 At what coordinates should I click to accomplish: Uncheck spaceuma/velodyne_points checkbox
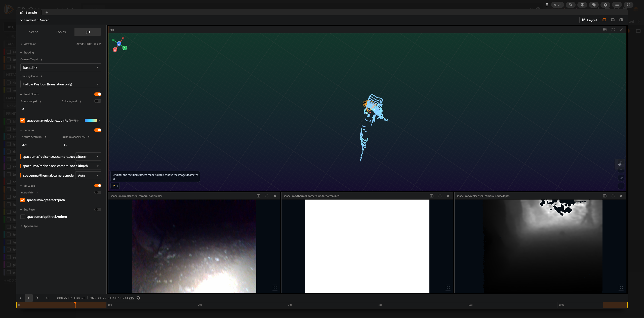tap(23, 120)
